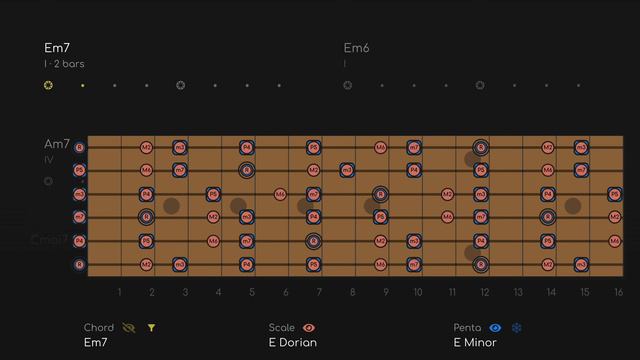Toggle the blue Penta eye icon
Screen dimensions: 640x360
(495, 328)
